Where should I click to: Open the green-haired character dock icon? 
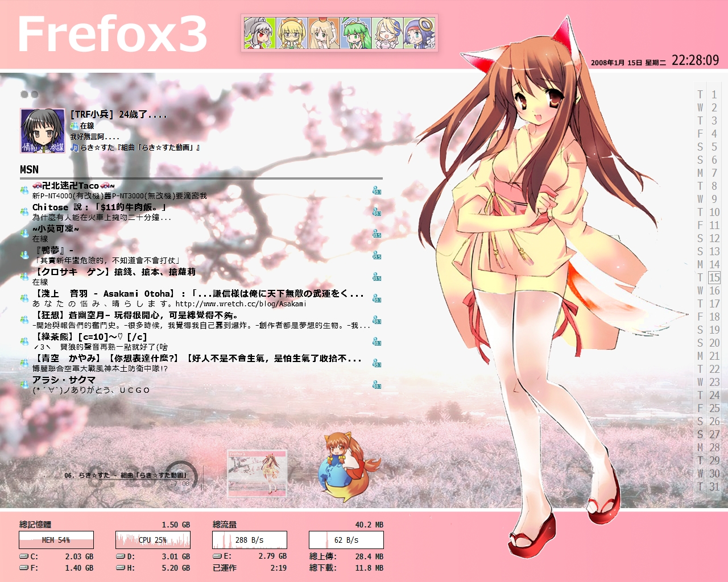click(x=355, y=33)
